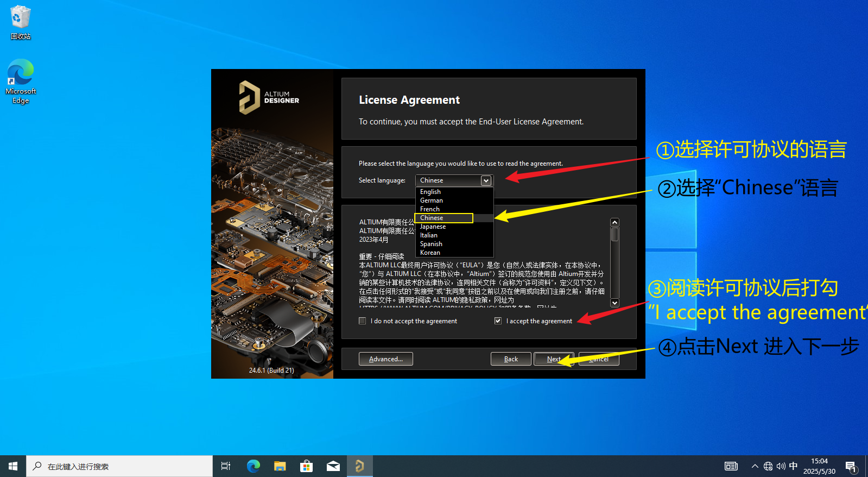Open Task View on the taskbar
Viewport: 868px width, 477px height.
click(x=226, y=466)
